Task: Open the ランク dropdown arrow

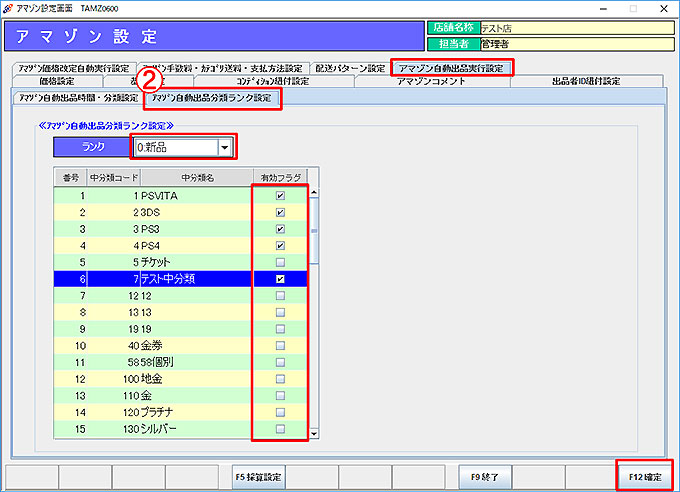Action: click(225, 148)
